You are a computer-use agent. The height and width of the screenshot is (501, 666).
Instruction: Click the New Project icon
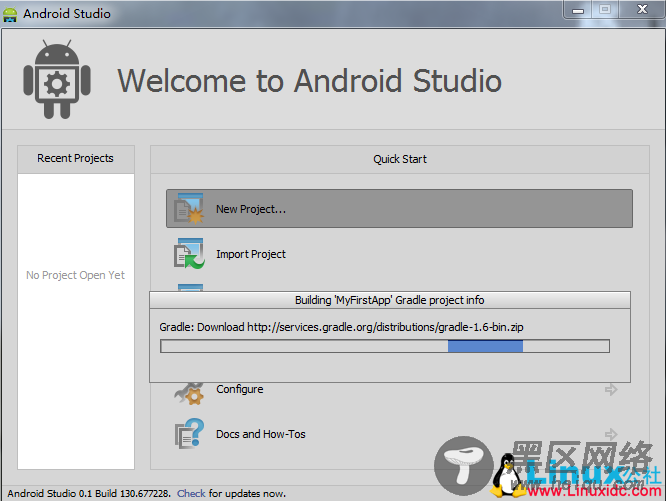(x=189, y=208)
